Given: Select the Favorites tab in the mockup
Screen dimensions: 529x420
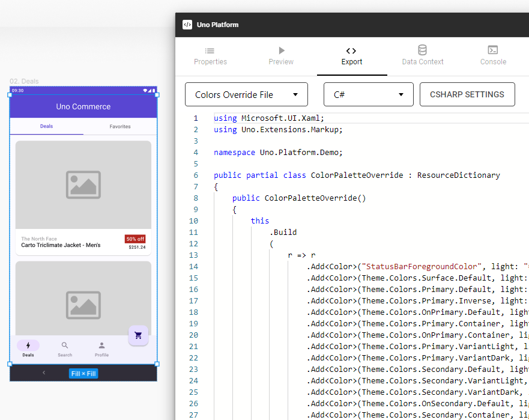Looking at the screenshot, I should coord(120,127).
